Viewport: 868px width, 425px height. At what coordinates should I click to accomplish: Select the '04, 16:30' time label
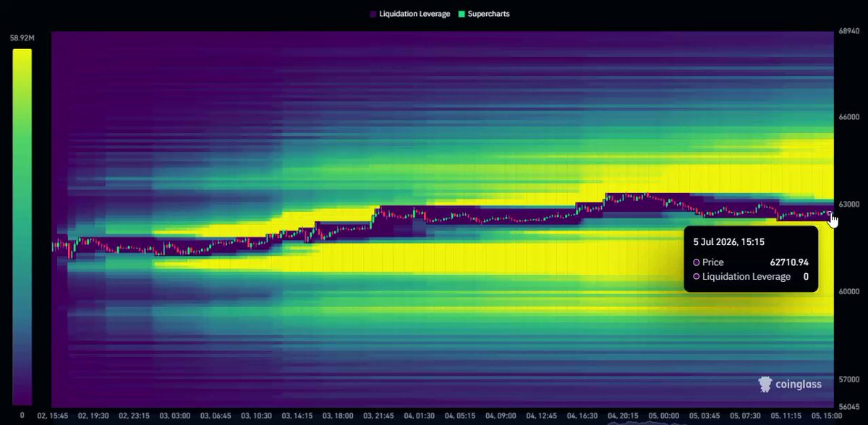click(x=583, y=416)
